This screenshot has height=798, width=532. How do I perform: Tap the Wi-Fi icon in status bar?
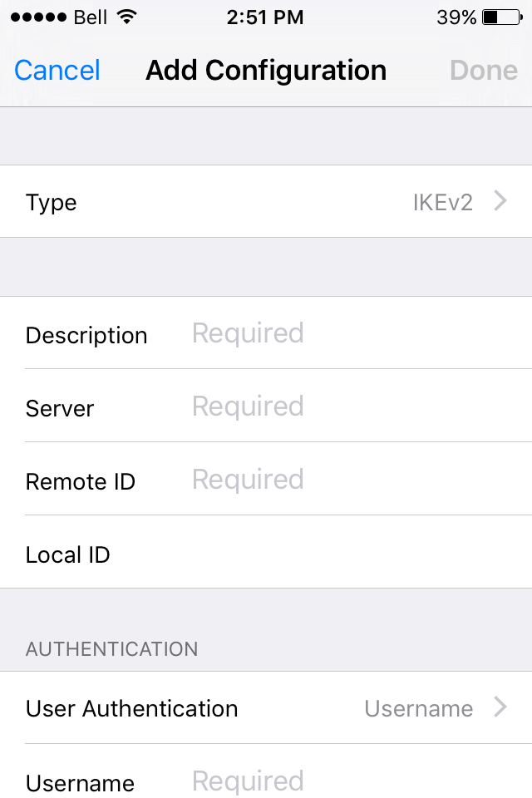coord(126,17)
